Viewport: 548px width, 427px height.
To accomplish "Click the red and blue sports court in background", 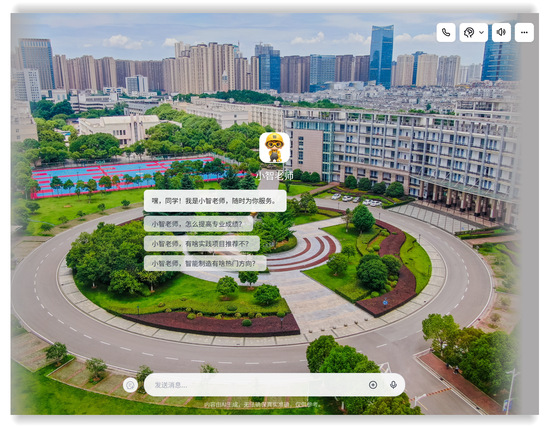I will 122,175.
